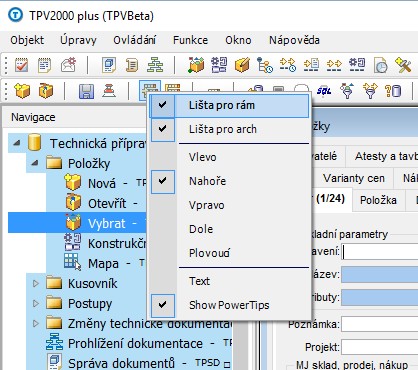
Task: Select Plovoucí floating toolbar option
Action: coord(229,253)
